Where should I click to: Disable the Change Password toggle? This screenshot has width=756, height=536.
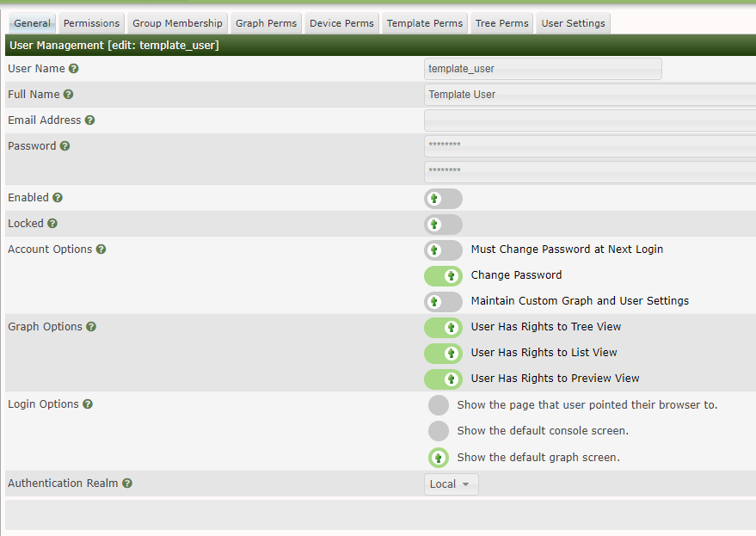point(443,276)
